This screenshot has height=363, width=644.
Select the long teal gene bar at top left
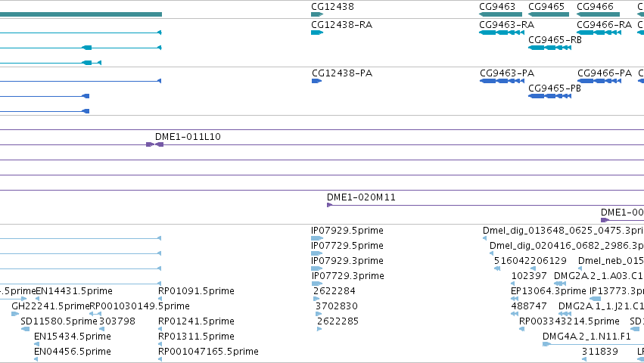81,14
